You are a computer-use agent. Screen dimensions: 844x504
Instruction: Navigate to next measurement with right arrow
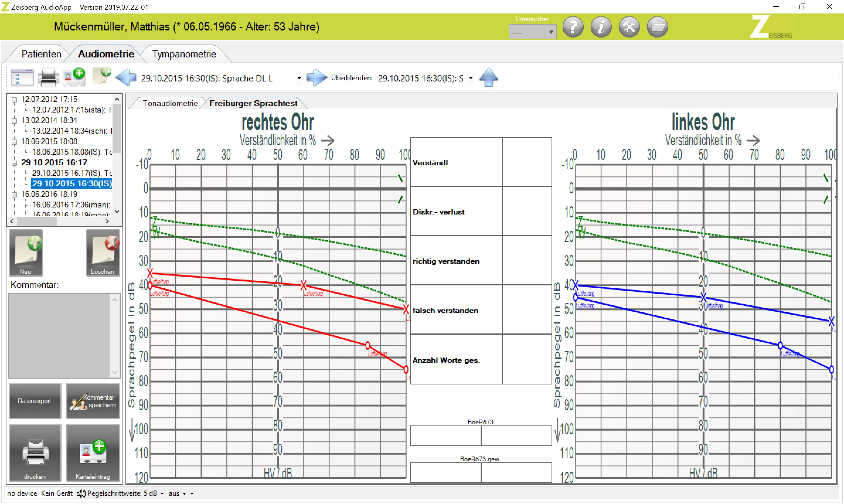point(316,77)
